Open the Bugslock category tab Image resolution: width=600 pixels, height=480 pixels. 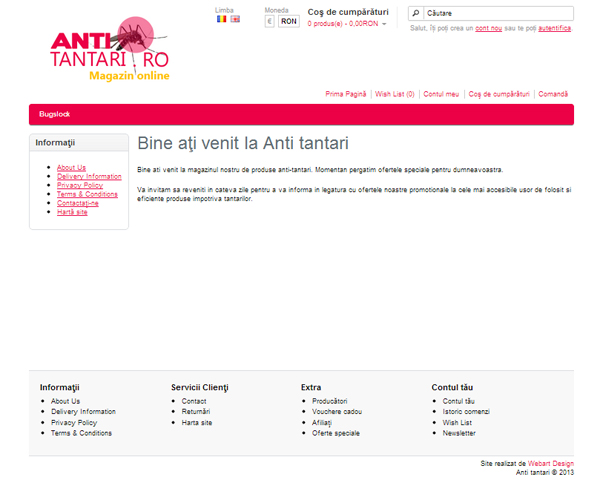pyautogui.click(x=55, y=115)
